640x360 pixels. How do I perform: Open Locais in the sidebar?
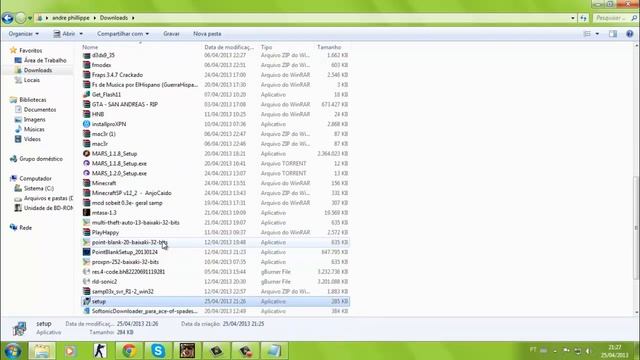(31, 80)
